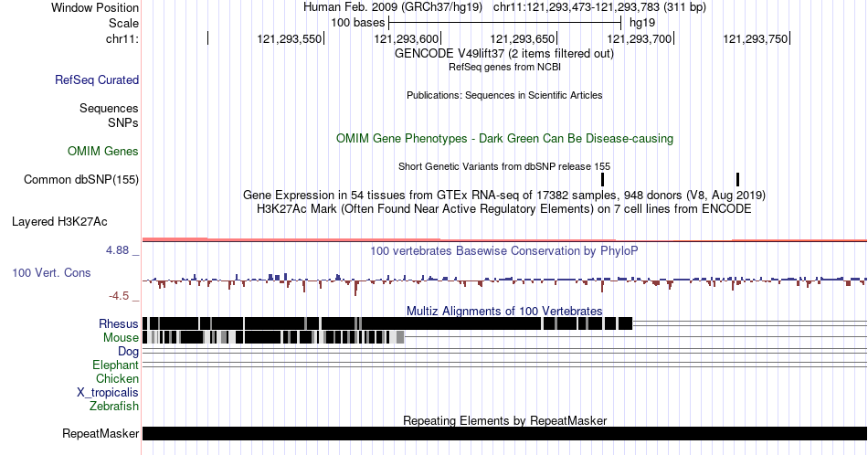The height and width of the screenshot is (455, 868).
Task: Click '100 vertebrates Basewise Conservation by PhyloP' title
Action: 504,250
